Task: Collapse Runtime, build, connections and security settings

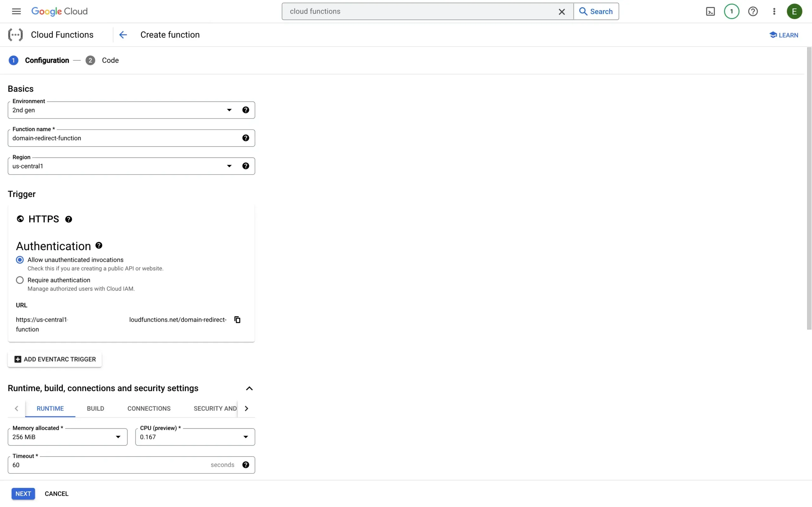Action: (x=249, y=388)
